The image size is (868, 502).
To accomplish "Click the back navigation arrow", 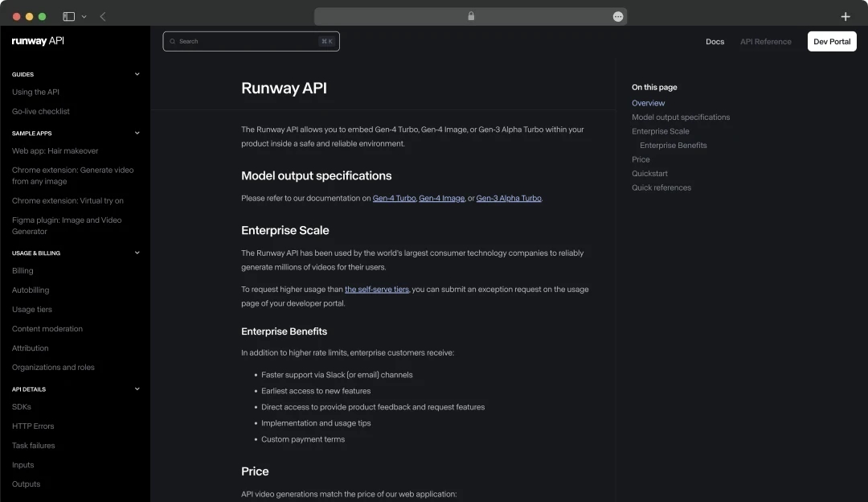I will tap(102, 15).
